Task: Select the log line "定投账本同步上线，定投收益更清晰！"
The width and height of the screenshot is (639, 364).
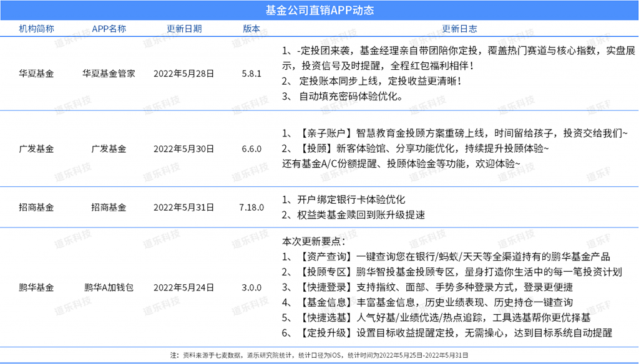Action: [372, 81]
